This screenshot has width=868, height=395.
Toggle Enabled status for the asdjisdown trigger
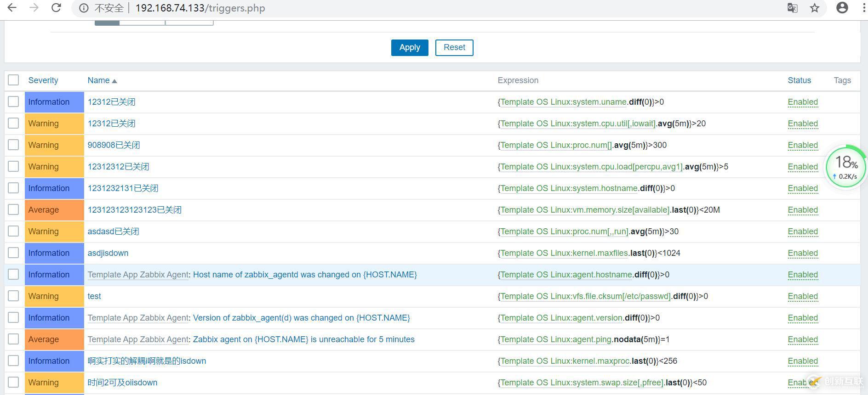click(803, 253)
